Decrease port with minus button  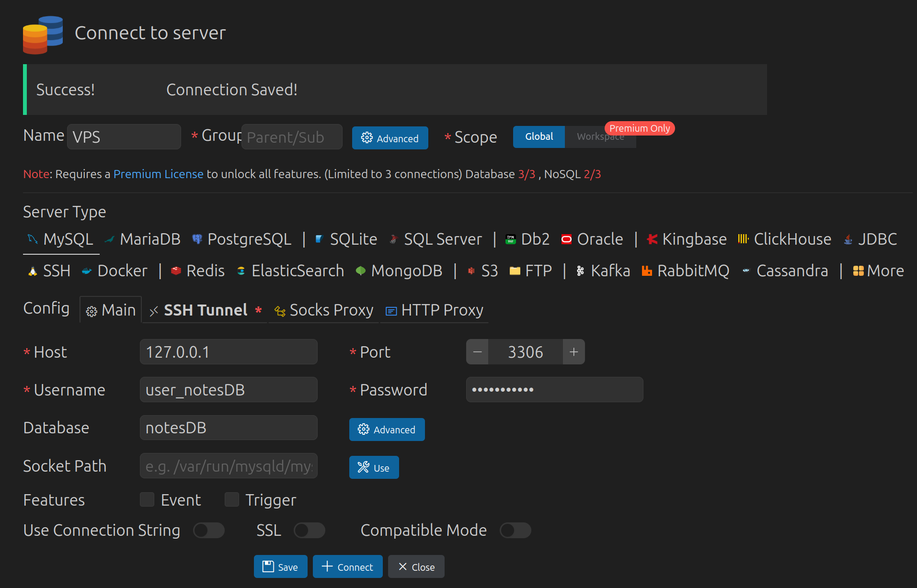[x=477, y=352]
